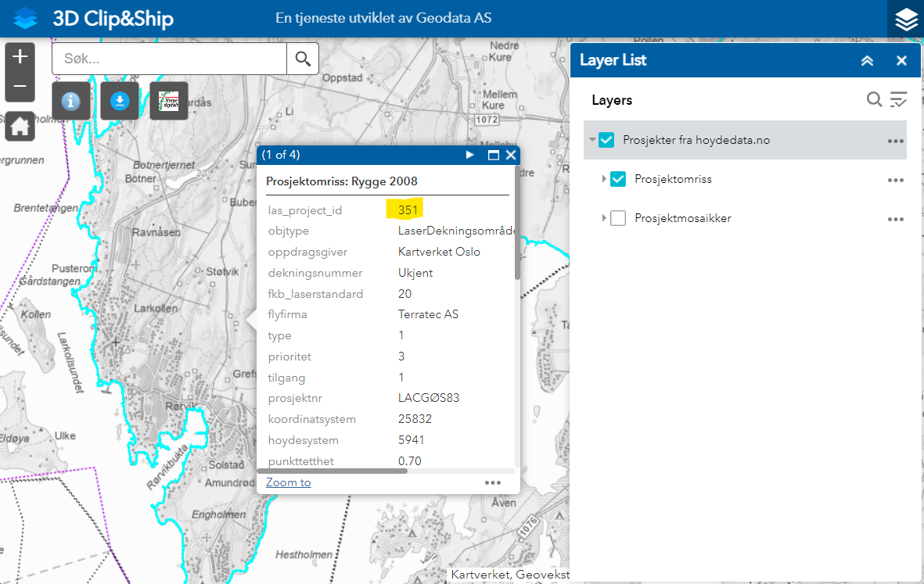This screenshot has height=584, width=924.
Task: Uncheck the Prosjektomriss layer
Action: click(618, 179)
